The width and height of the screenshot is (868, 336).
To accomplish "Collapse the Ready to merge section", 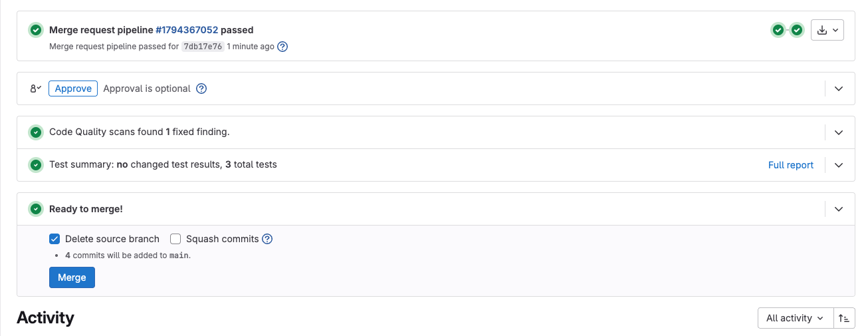I will [839, 209].
